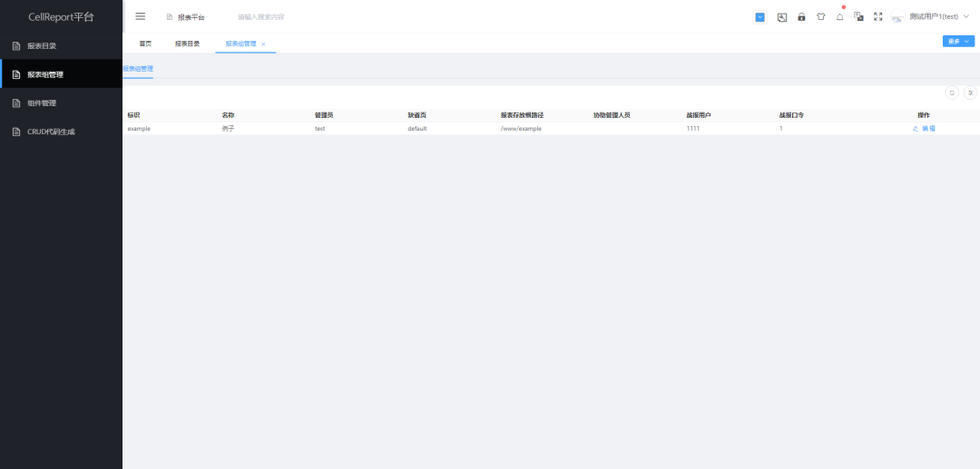This screenshot has height=469, width=980.
Task: Click the 报表平台 header label
Action: click(191, 17)
